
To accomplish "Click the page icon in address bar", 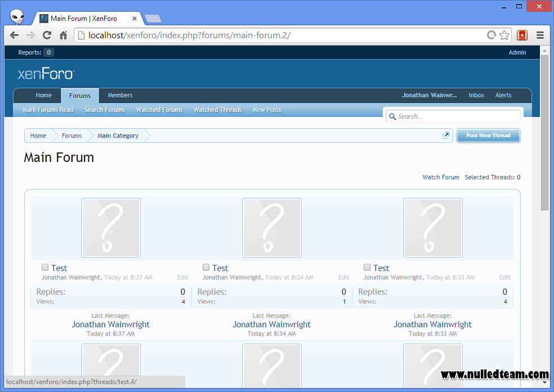I will [81, 35].
